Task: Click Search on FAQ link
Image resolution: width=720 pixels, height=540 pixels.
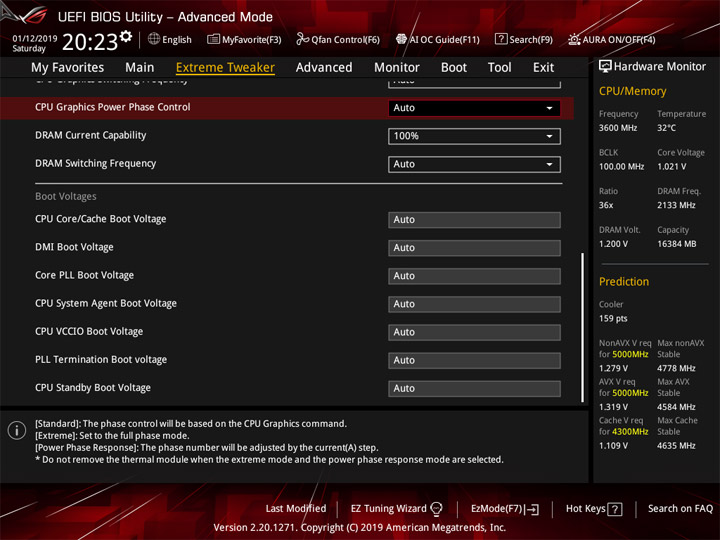Action: click(x=680, y=508)
